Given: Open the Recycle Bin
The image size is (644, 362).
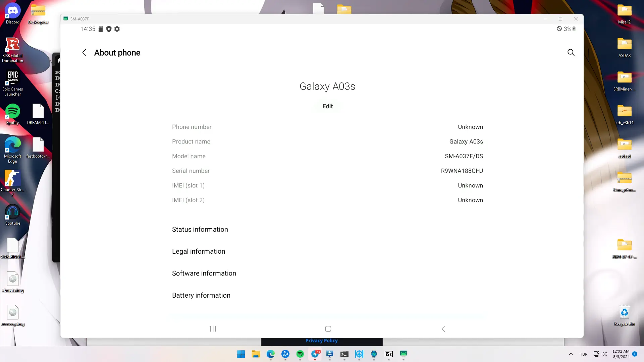Looking at the screenshot, I should pos(625,315).
